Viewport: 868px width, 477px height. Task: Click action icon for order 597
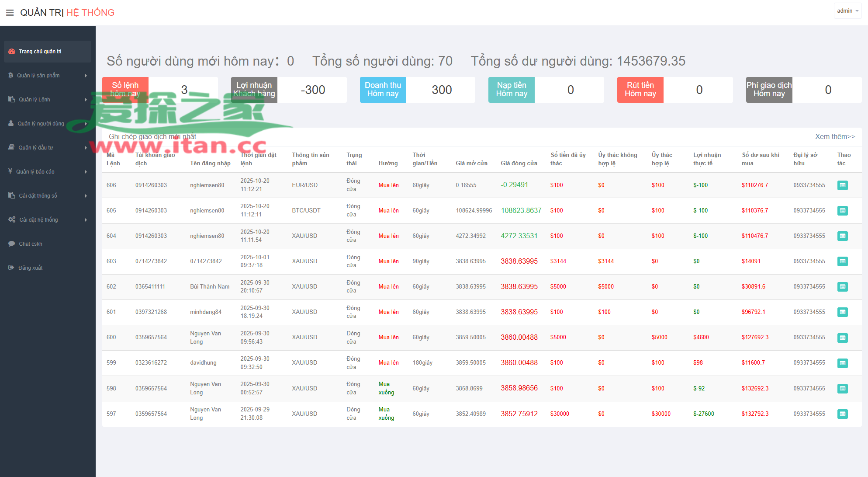pyautogui.click(x=842, y=414)
